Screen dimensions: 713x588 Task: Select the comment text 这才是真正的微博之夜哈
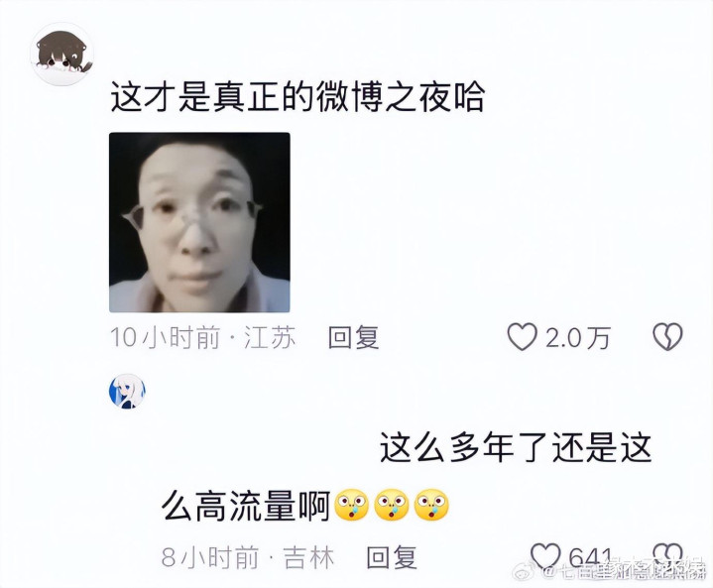click(297, 98)
